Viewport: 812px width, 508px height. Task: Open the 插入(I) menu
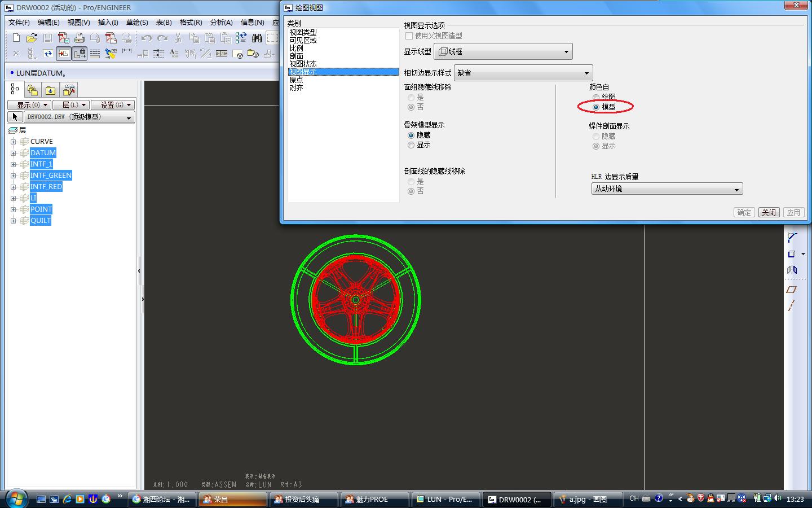tap(108, 23)
